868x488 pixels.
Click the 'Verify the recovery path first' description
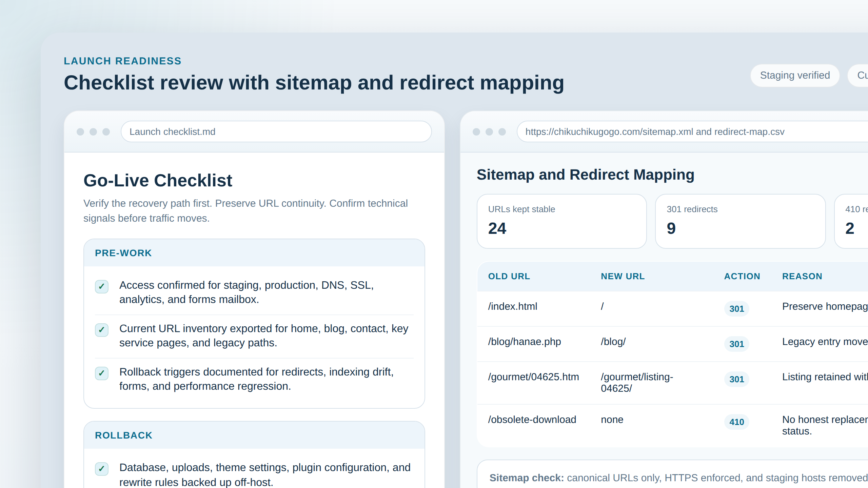coord(245,211)
